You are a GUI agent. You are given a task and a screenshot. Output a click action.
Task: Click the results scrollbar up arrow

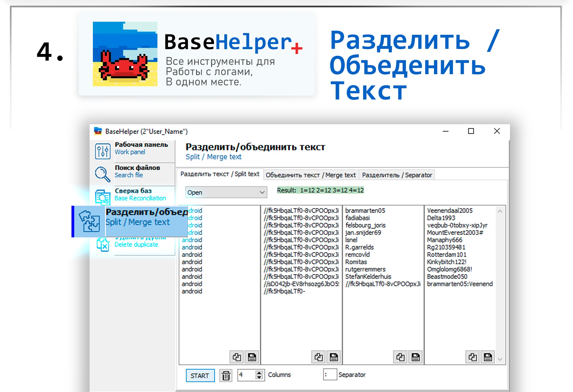coord(500,211)
